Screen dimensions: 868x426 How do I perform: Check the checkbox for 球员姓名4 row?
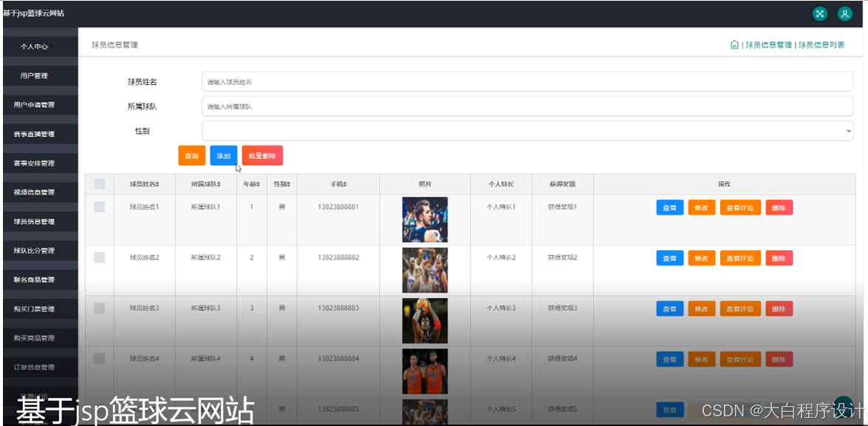pyautogui.click(x=99, y=359)
